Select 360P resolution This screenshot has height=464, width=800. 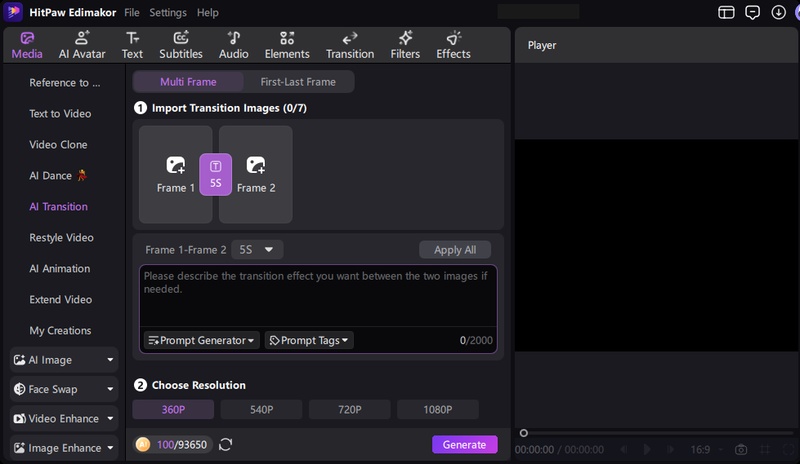[x=173, y=409]
